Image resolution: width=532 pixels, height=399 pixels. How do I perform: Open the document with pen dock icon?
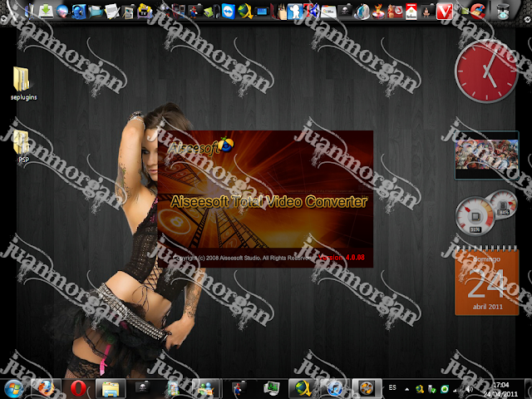[111, 11]
